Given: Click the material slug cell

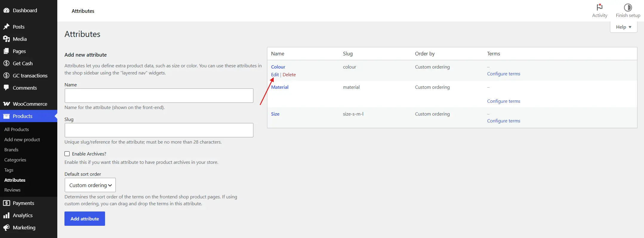Looking at the screenshot, I should 351,87.
